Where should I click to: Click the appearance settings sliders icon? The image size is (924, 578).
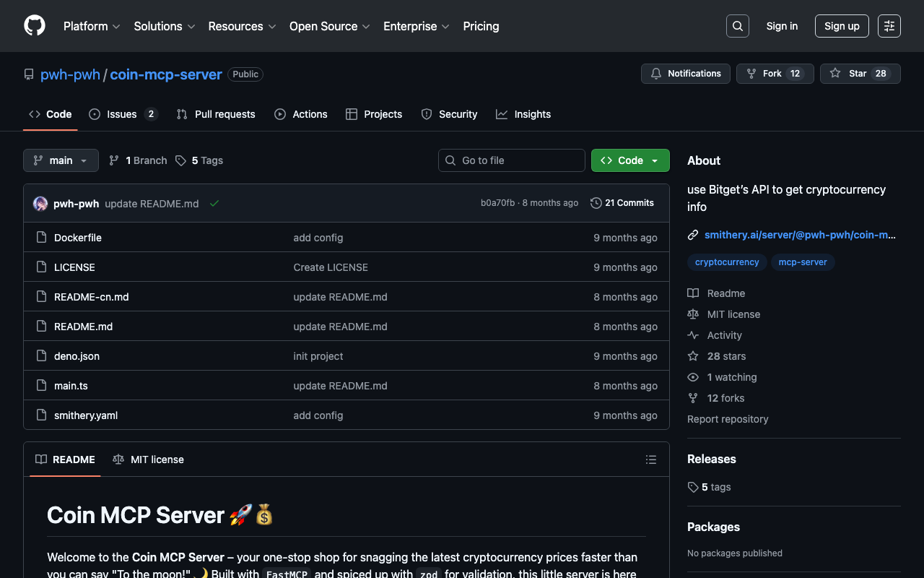point(889,26)
